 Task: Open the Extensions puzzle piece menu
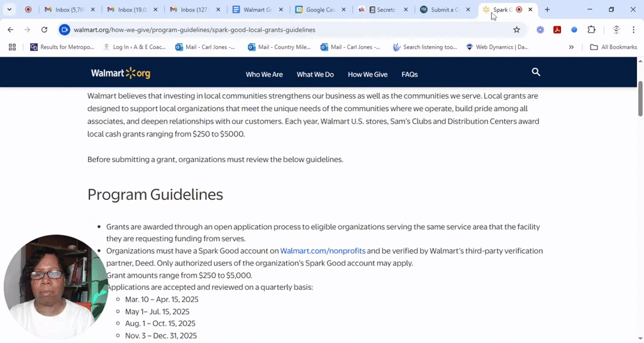click(x=591, y=30)
